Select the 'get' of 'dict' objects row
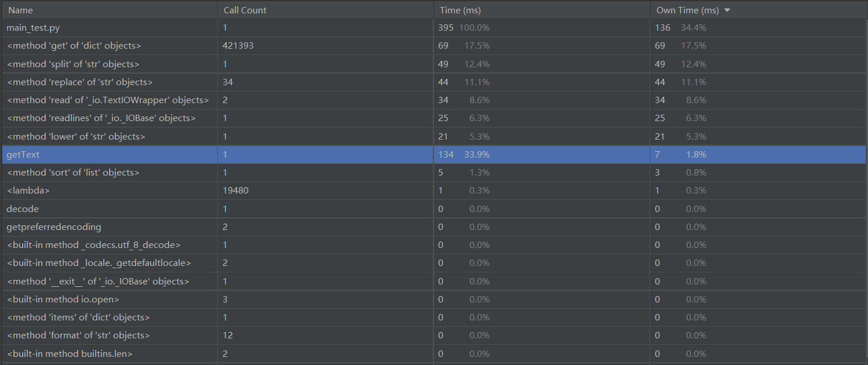 (74, 46)
